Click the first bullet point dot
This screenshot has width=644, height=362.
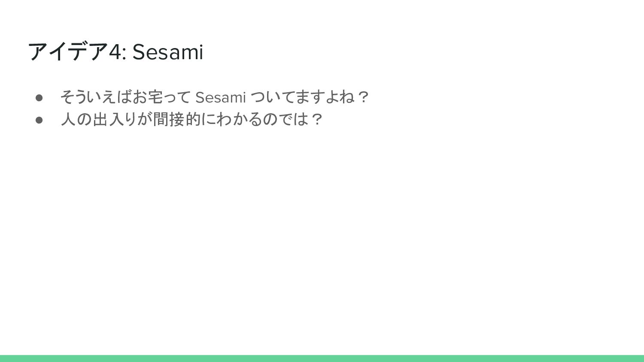(x=39, y=98)
